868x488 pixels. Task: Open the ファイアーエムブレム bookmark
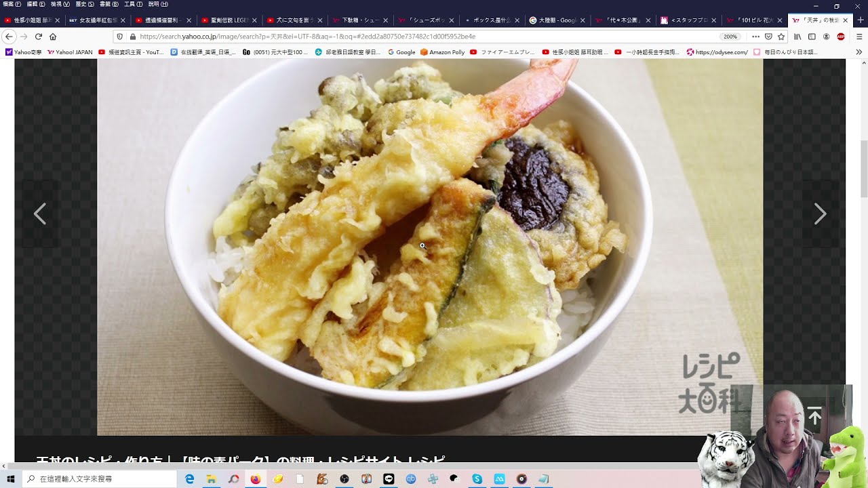[502, 52]
